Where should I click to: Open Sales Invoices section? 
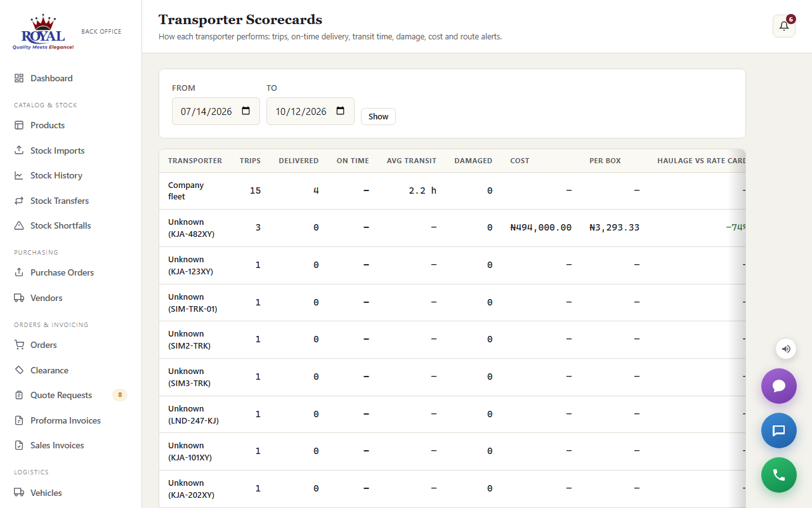coord(57,445)
